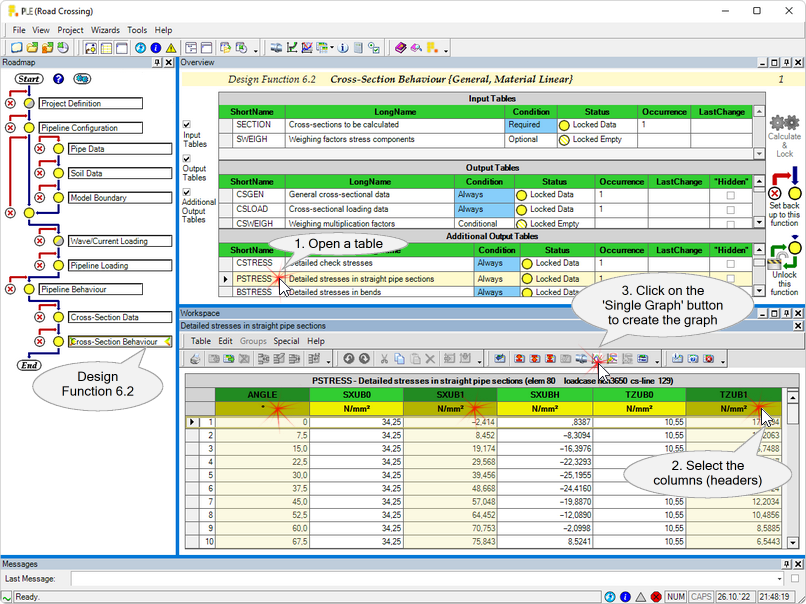The width and height of the screenshot is (806, 604).
Task: Click the SXUB1 column header
Action: point(450,394)
